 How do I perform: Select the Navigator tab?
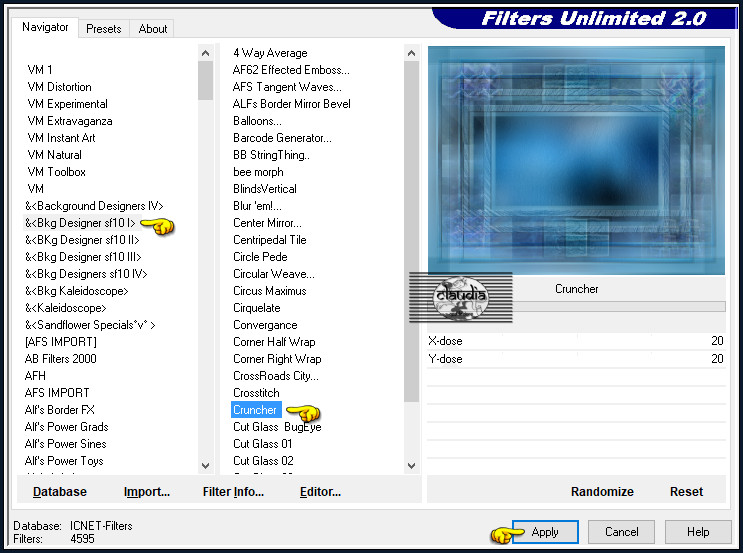[45, 27]
